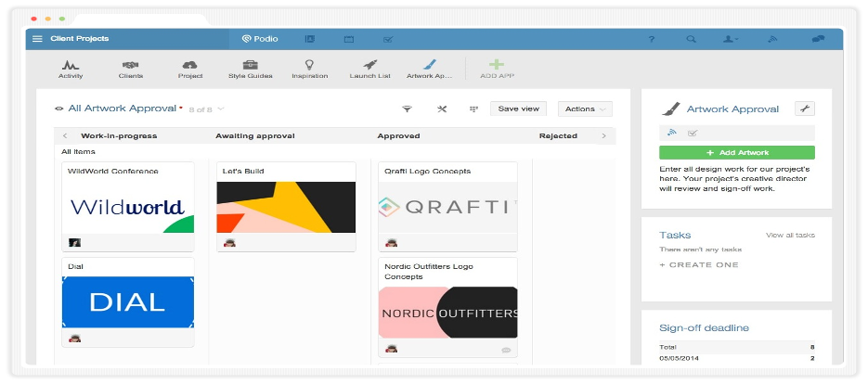
Task: Expand the 8 of 8 views chevron
Action: 221,109
